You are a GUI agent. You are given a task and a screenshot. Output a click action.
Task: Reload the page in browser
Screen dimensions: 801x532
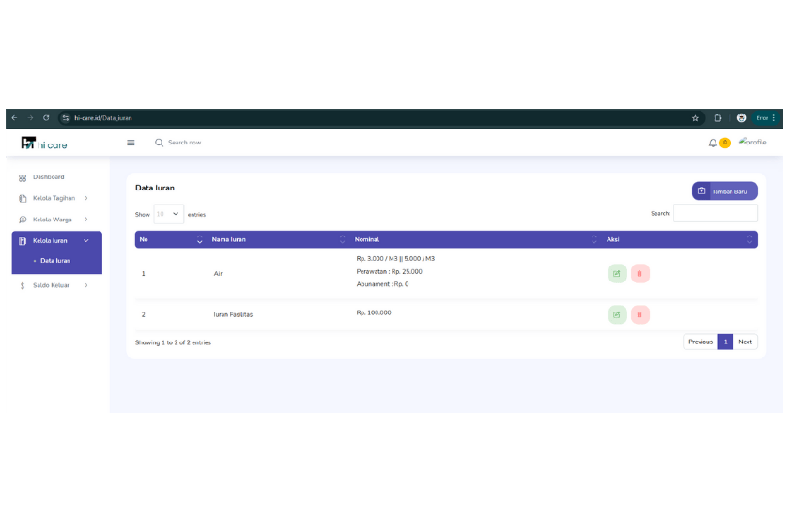(46, 118)
